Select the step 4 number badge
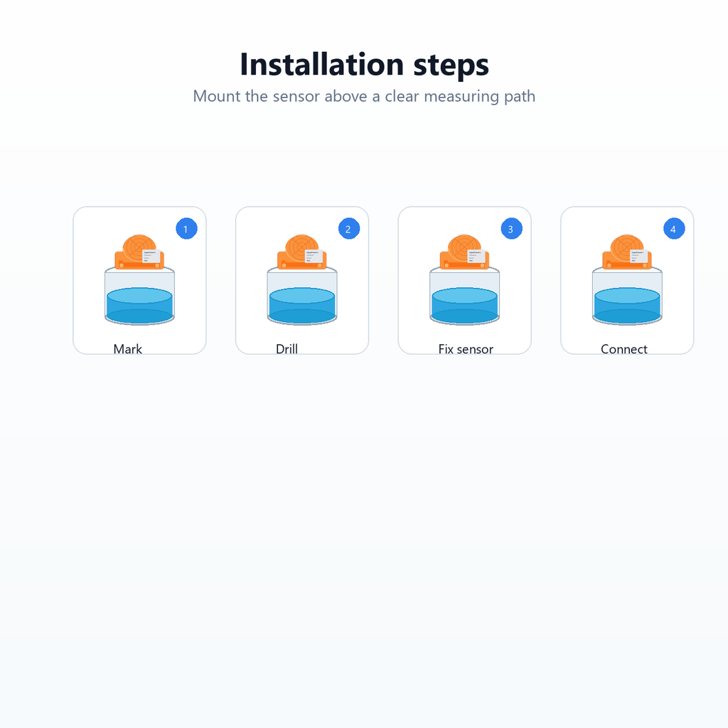728x728 pixels. point(674,228)
